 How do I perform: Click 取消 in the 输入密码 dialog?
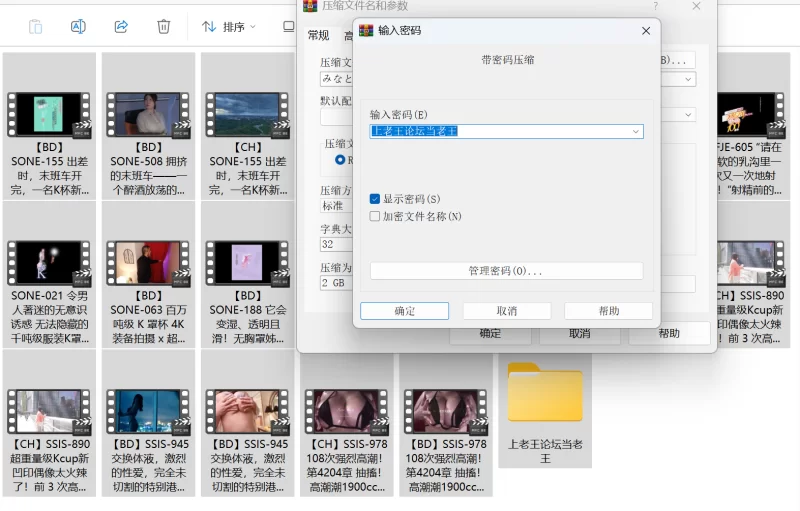click(507, 311)
